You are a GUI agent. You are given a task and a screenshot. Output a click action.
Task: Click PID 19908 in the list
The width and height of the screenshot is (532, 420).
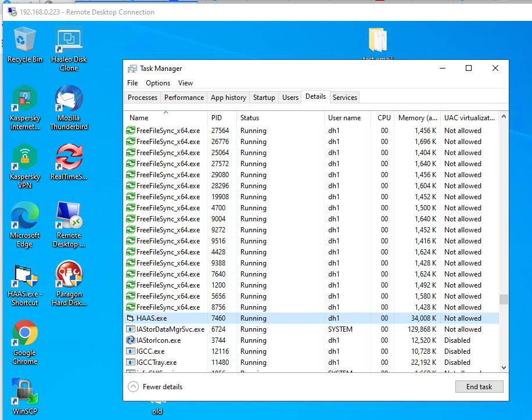(x=220, y=197)
